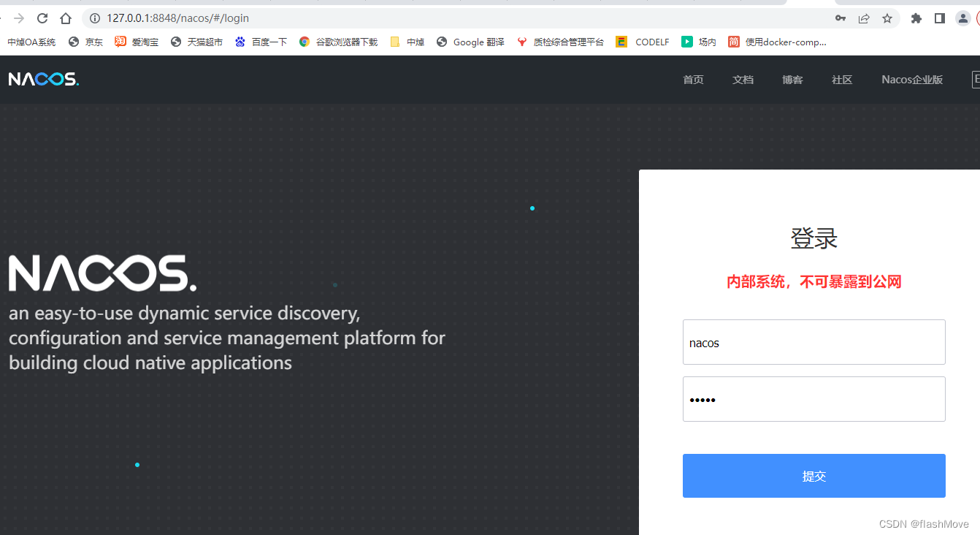Image resolution: width=980 pixels, height=535 pixels.
Task: Open Google 翻译 bookmark
Action: pos(470,42)
